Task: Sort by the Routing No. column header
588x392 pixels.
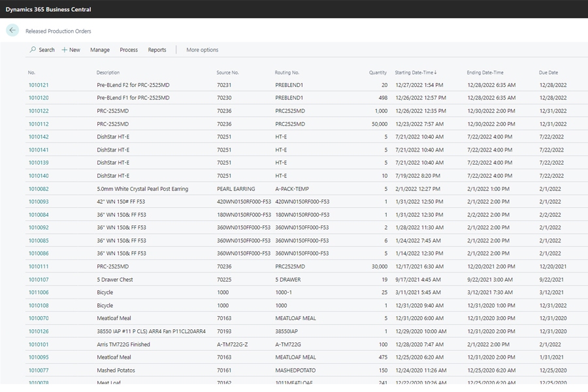Action: 287,73
